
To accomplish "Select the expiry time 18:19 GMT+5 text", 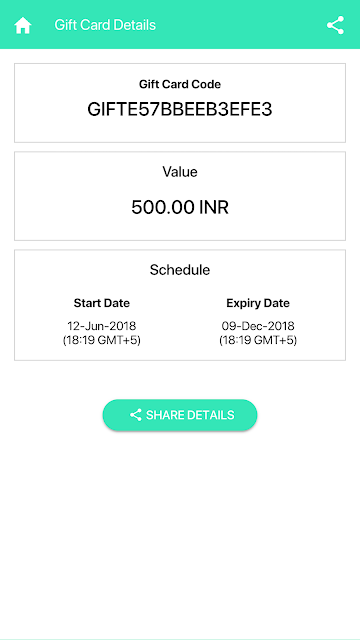I will pyautogui.click(x=258, y=340).
